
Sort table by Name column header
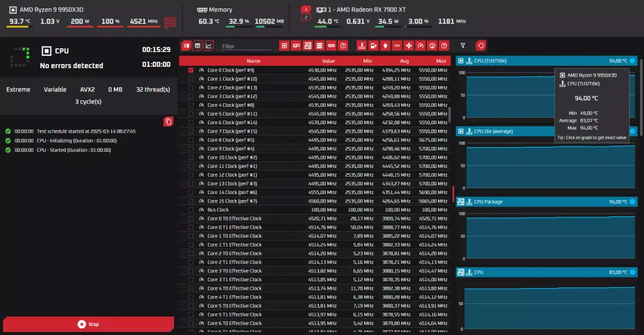click(x=253, y=61)
